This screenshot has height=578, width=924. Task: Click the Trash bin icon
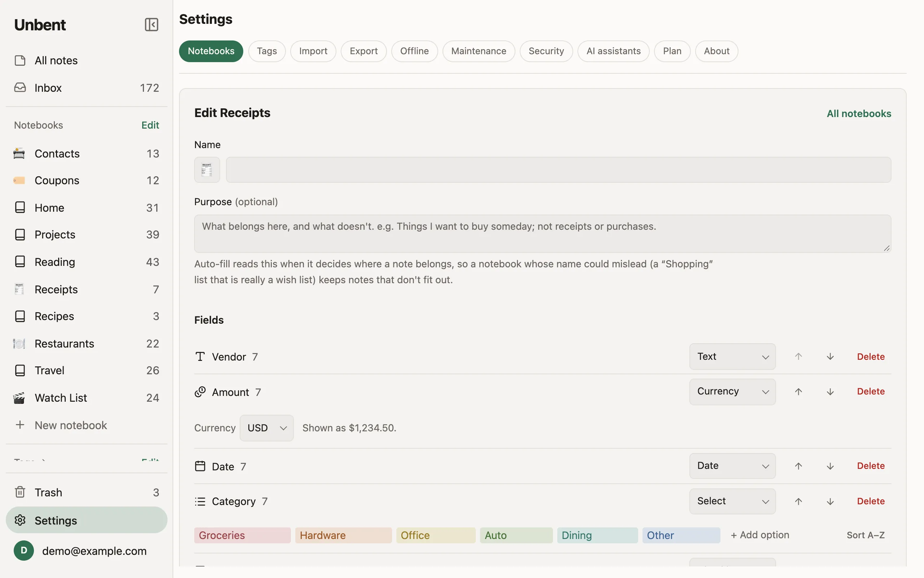point(20,492)
